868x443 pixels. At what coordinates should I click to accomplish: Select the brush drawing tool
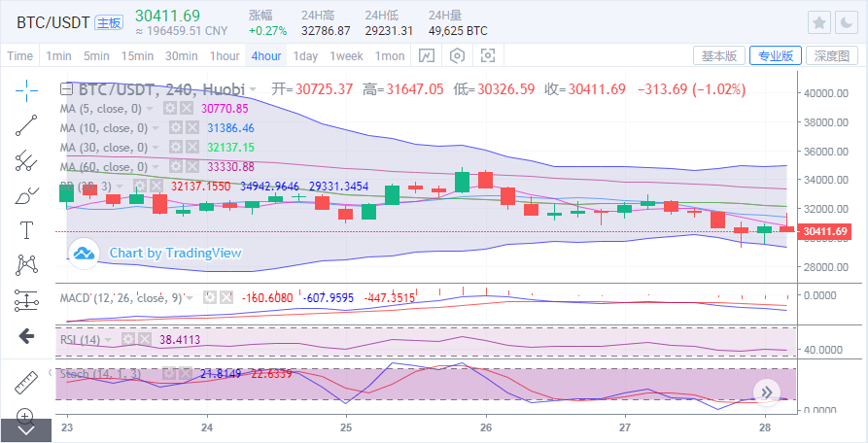pyautogui.click(x=26, y=196)
